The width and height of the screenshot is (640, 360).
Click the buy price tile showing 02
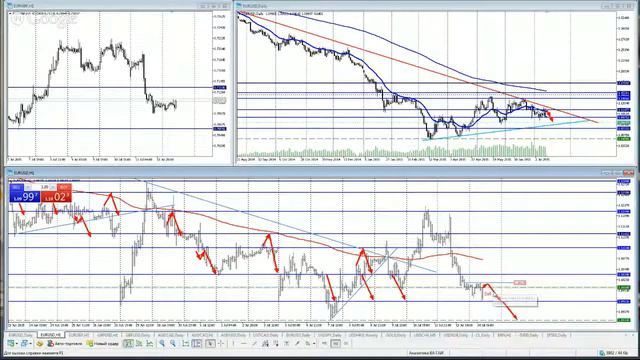click(x=56, y=196)
